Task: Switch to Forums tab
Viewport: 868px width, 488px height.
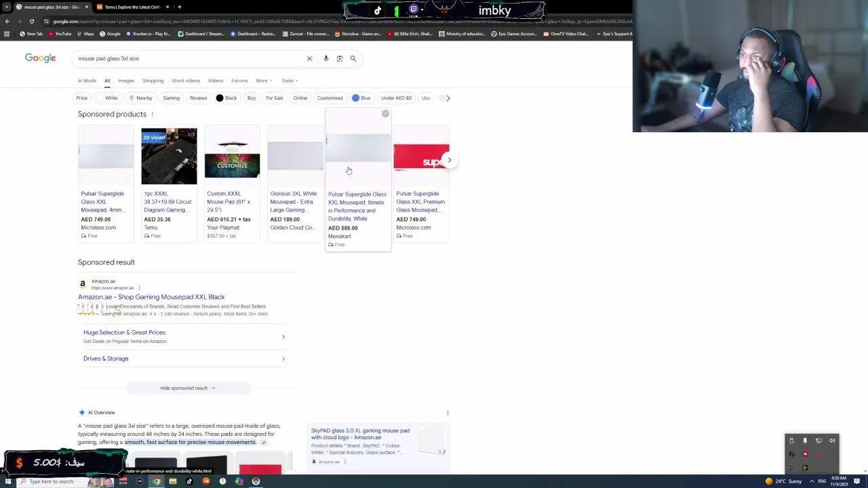Action: (239, 81)
